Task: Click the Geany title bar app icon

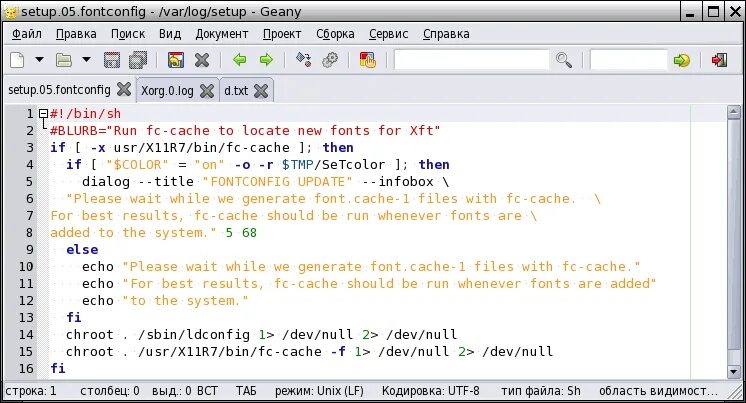Action: coord(10,11)
